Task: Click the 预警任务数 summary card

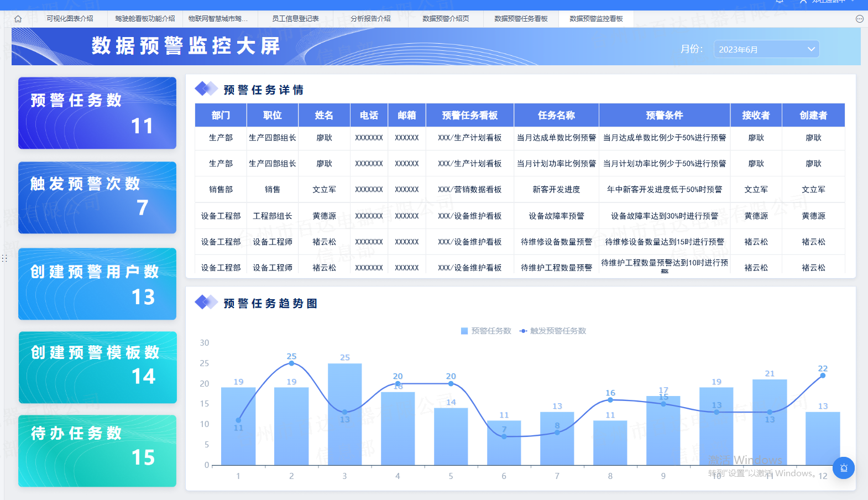Action: coord(97,113)
